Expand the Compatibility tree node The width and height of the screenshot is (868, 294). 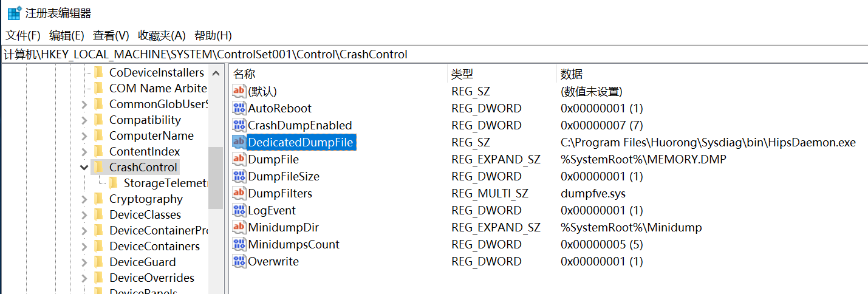point(84,120)
